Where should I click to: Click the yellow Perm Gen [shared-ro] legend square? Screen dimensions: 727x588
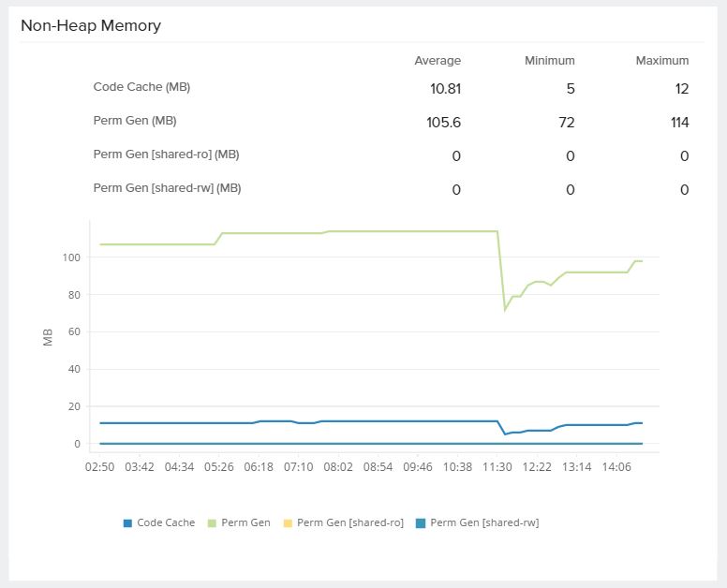tap(288, 522)
